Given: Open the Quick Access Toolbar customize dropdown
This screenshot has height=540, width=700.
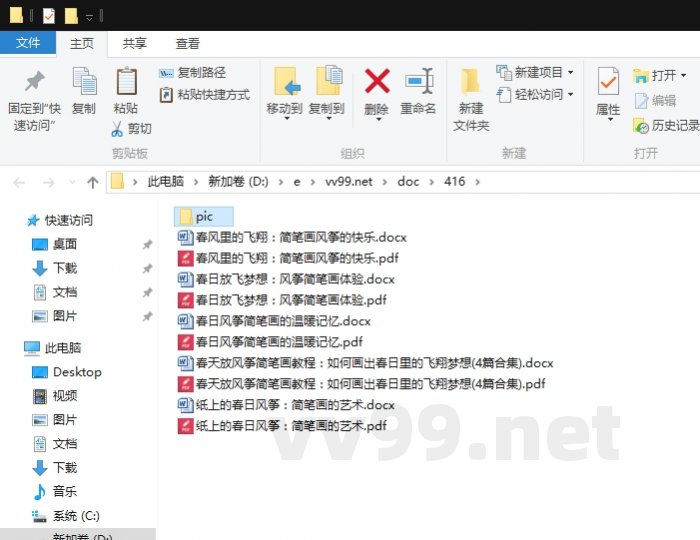Looking at the screenshot, I should [x=89, y=17].
